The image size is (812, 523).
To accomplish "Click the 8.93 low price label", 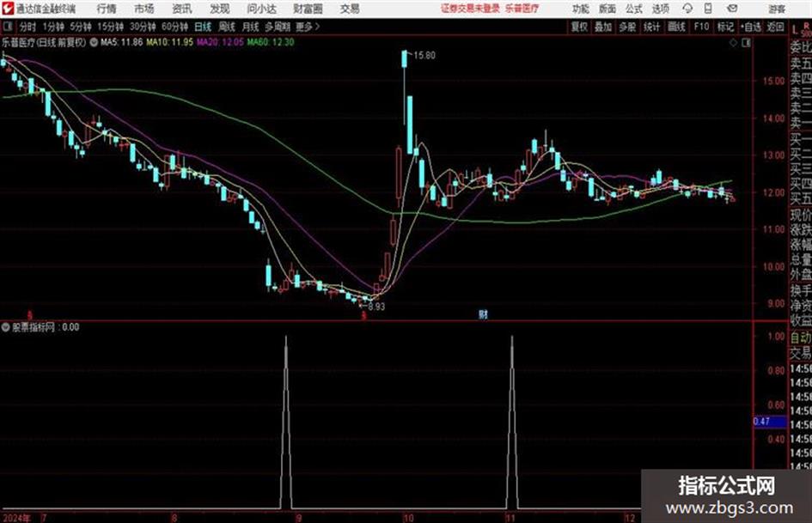I will click(376, 306).
